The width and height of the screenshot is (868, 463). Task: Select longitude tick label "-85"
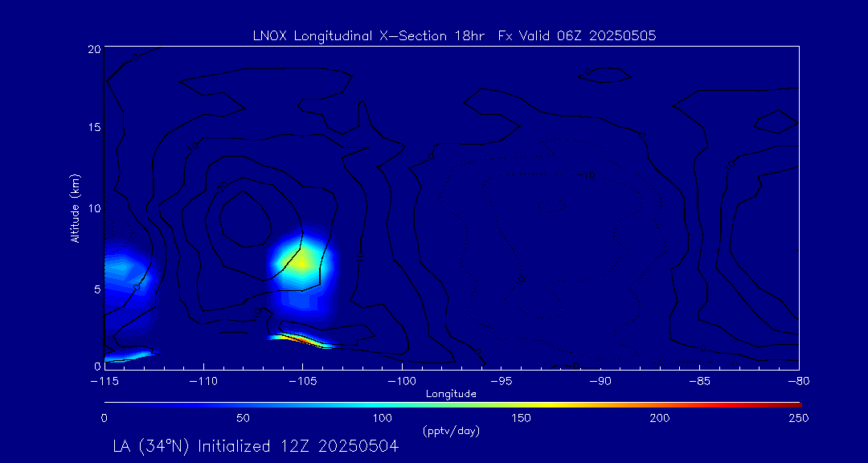pyautogui.click(x=700, y=382)
